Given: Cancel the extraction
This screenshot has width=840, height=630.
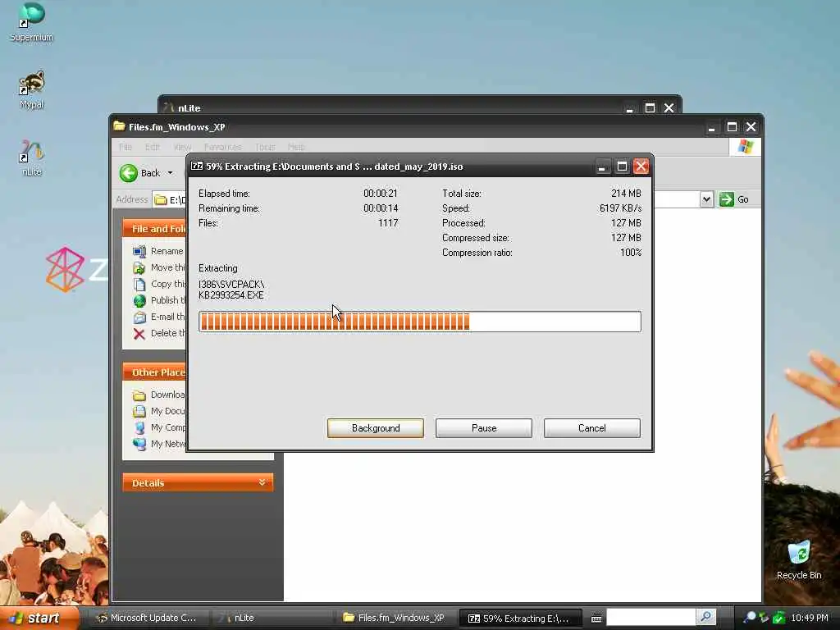Looking at the screenshot, I should point(592,428).
